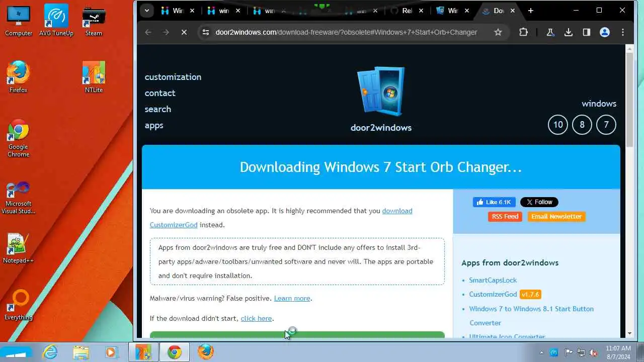Open the Windows Start button
644x362 pixels.
(16, 352)
